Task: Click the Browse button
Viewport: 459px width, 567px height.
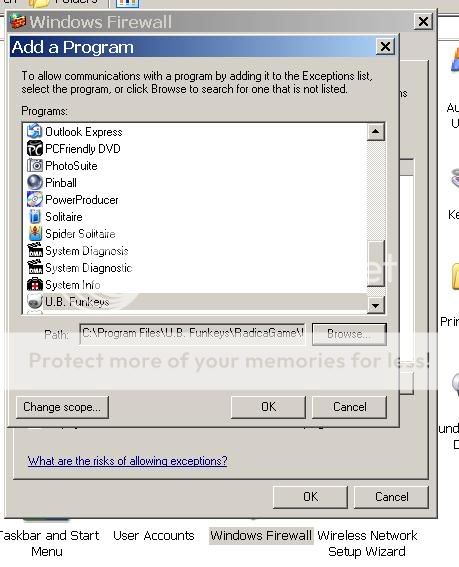Action: (349, 334)
